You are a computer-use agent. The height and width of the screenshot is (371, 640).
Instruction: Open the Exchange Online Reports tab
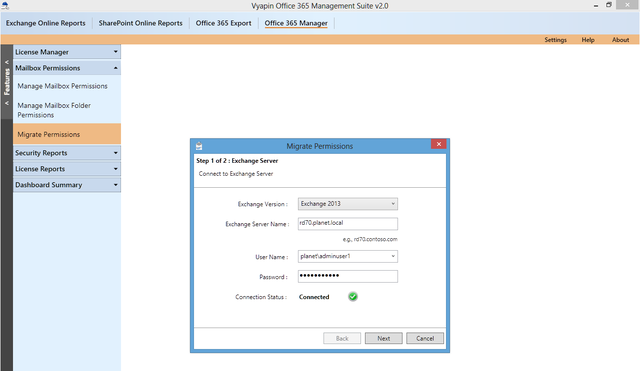coord(46,23)
